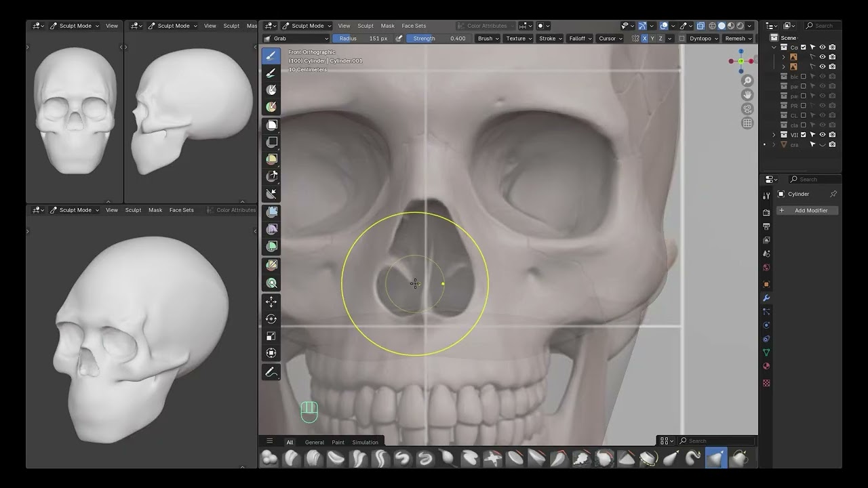Toggle X-ray display in viewport header
Viewport: 868px width, 488px height.
(x=701, y=26)
